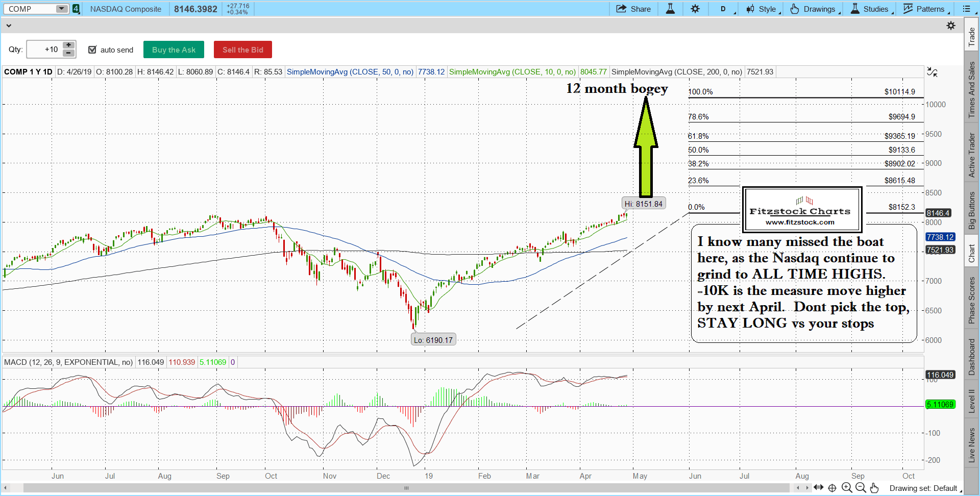Click the horizontal chart scrollbar
Image resolution: width=980 pixels, height=496 pixels.
[x=406, y=488]
